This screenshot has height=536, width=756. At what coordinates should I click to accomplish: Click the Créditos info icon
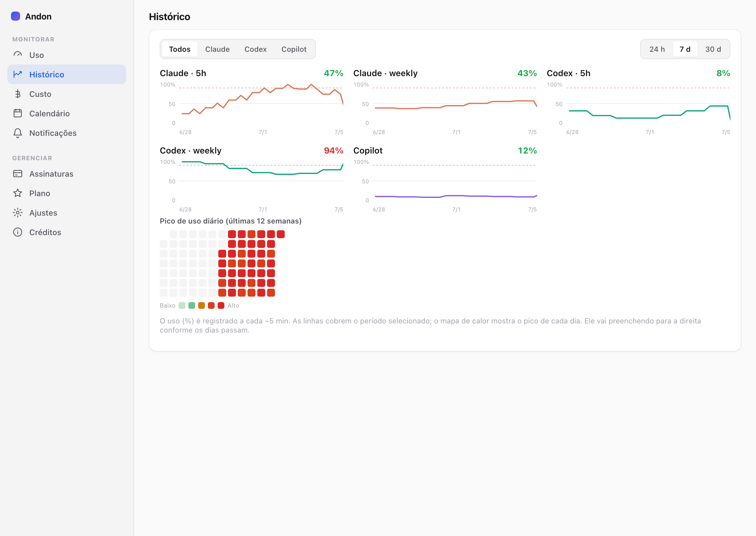tap(17, 232)
